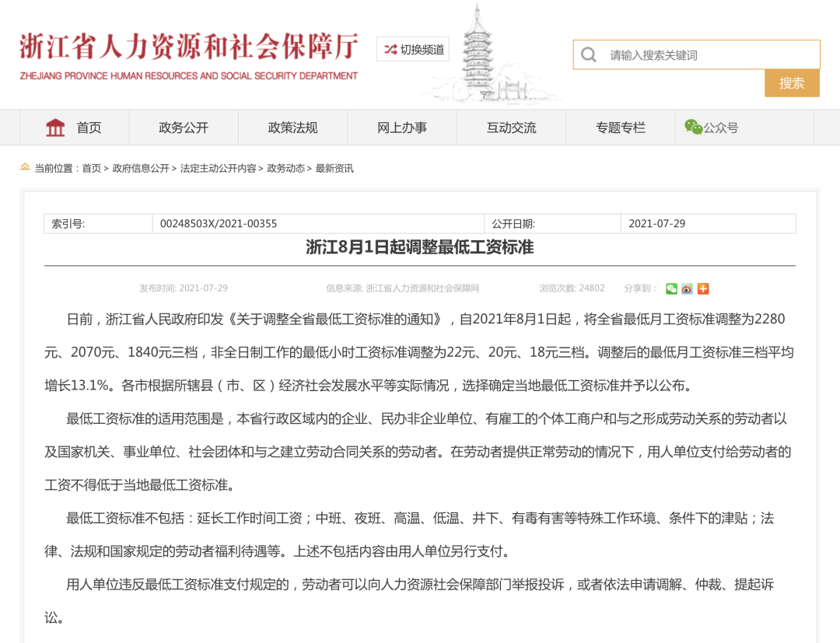This screenshot has height=643, width=840.
Task: Open the 专题专栏 navigation tab
Action: (621, 128)
